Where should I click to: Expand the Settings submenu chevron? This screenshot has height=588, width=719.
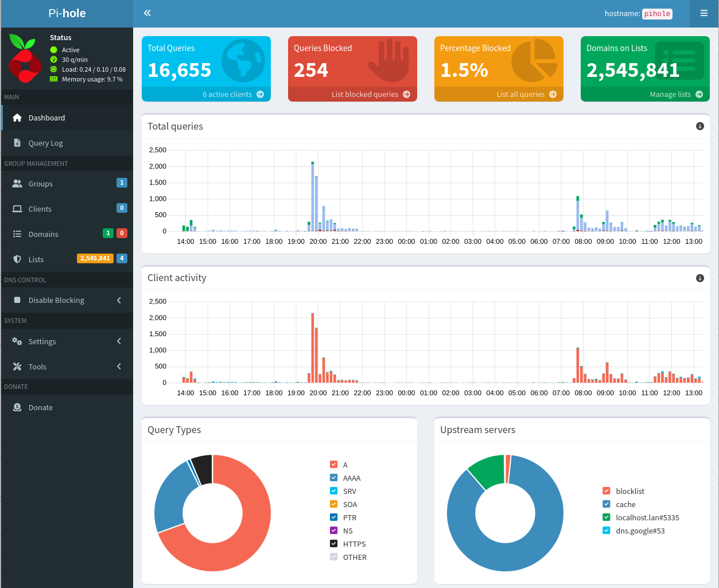pyautogui.click(x=119, y=341)
